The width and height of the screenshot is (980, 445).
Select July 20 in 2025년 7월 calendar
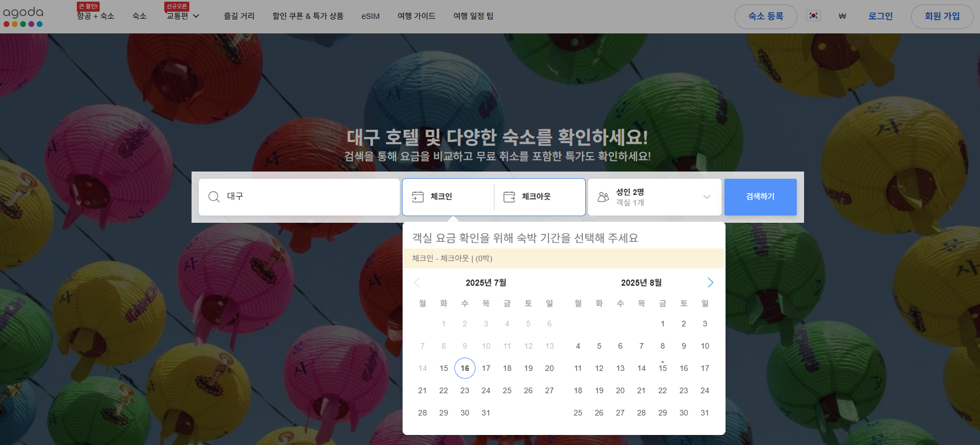point(550,368)
